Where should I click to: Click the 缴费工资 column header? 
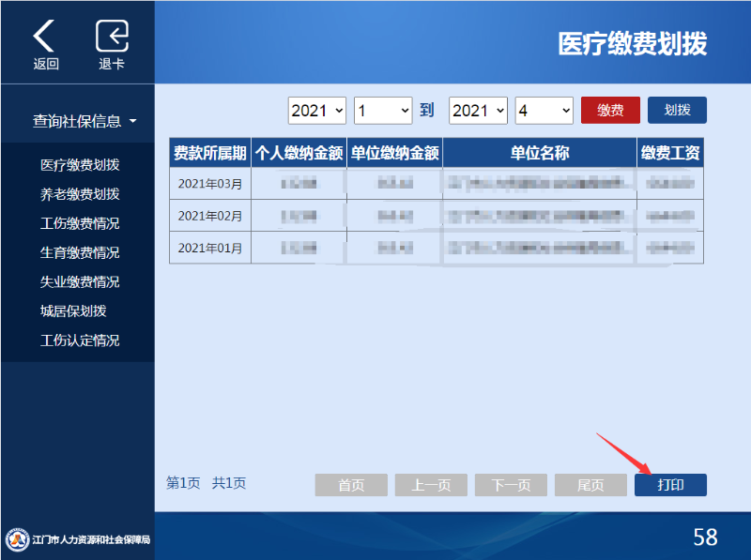(670, 153)
